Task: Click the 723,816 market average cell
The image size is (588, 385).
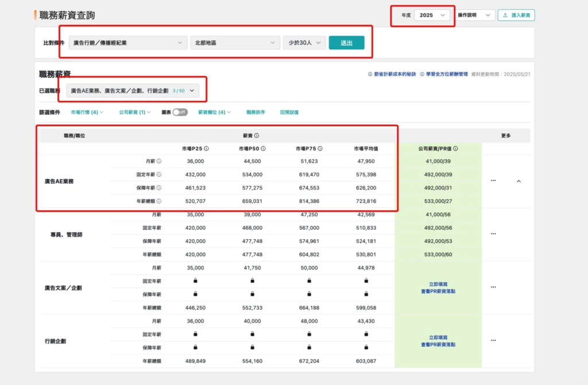Action: coord(366,201)
